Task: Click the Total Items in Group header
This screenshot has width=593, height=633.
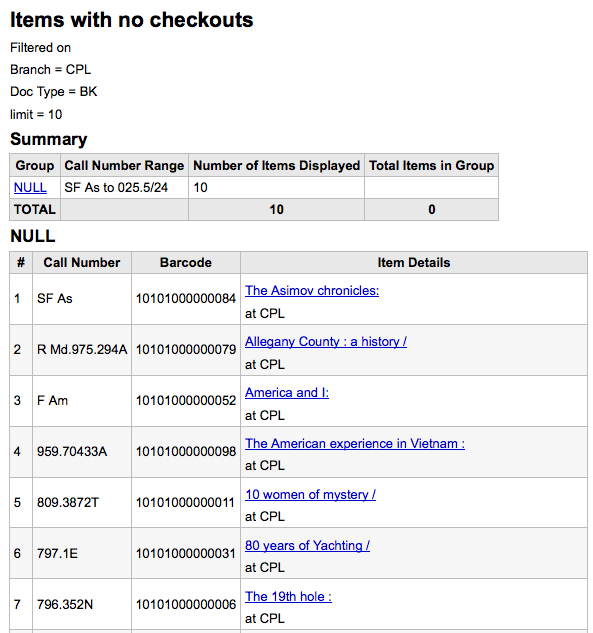Action: (432, 166)
